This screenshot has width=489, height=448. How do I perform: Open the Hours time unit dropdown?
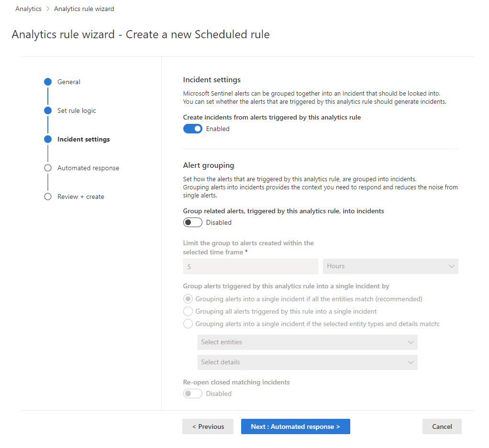click(x=390, y=266)
